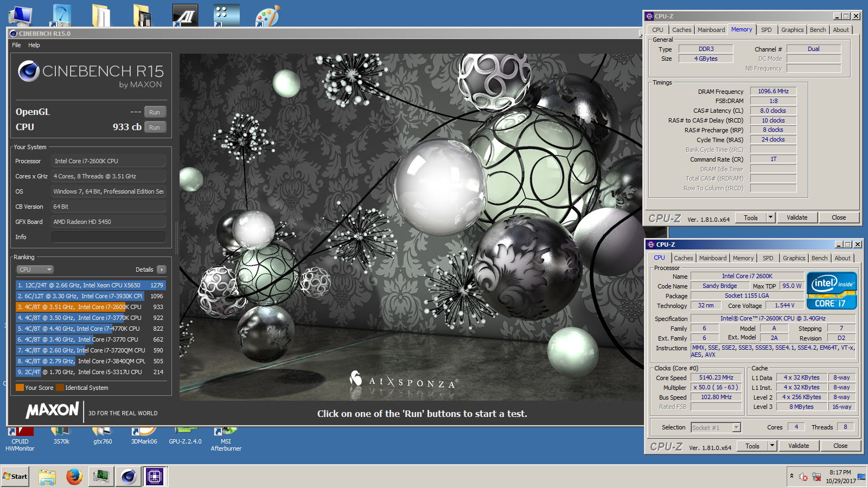Select the highlighted i7-2600K 933 ranking row
868x488 pixels.
tap(91, 307)
